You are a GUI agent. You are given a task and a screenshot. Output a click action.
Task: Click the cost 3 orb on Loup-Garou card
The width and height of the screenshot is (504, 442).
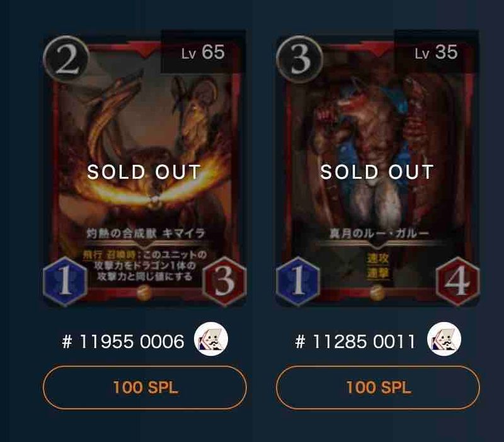300,59
